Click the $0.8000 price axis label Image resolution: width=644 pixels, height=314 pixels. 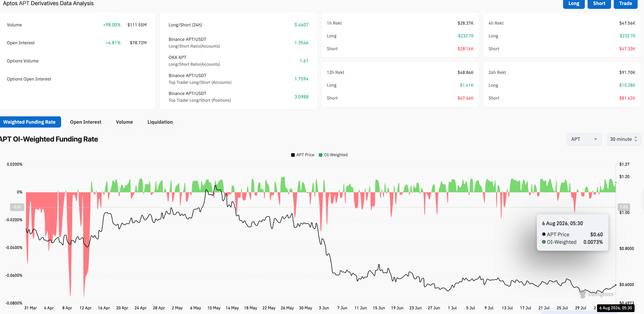point(626,249)
